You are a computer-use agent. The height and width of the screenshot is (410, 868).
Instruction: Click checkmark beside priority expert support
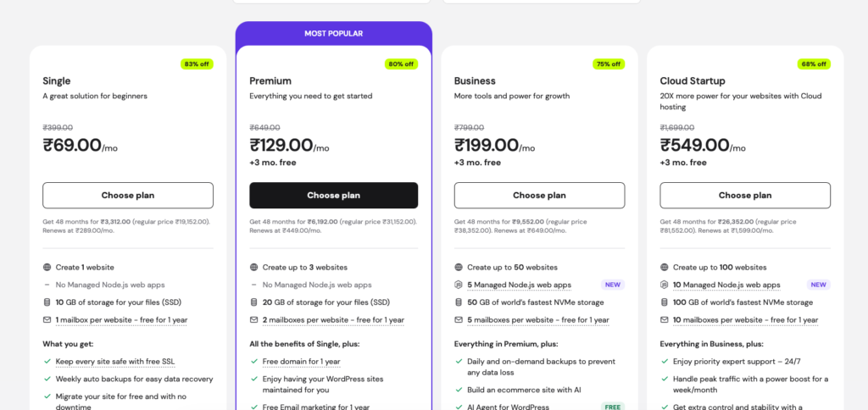click(665, 361)
